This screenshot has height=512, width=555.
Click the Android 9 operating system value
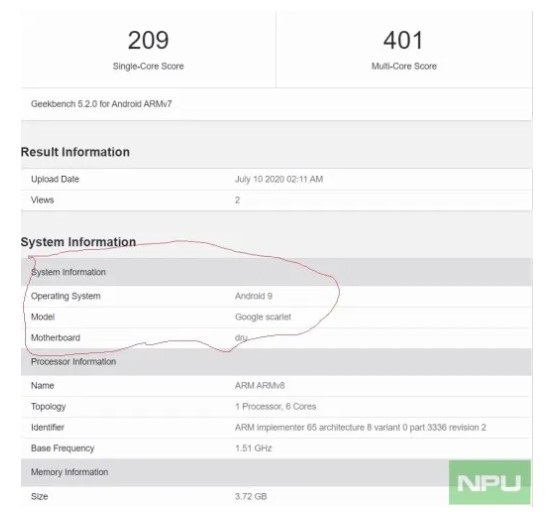click(254, 296)
